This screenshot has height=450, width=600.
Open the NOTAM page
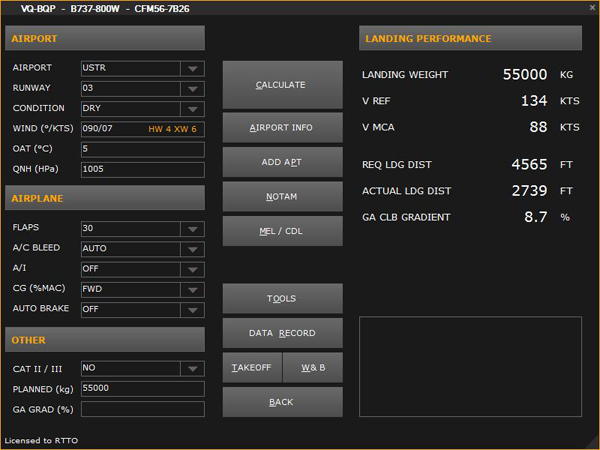282,197
